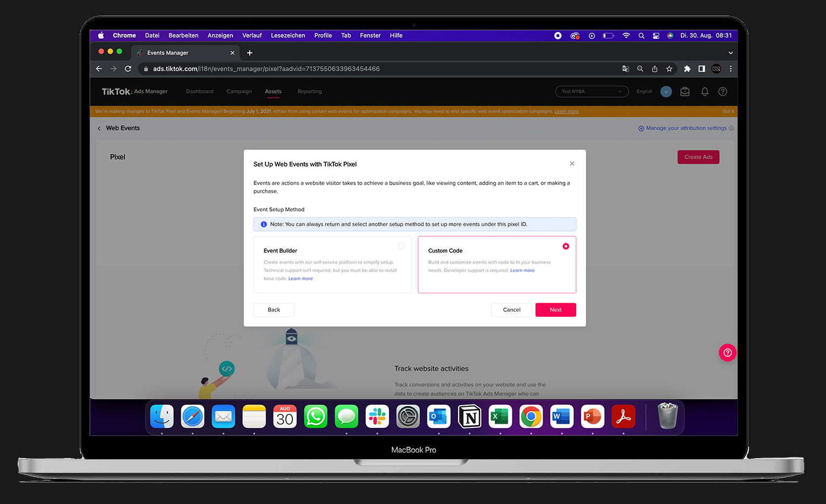Click the zoom magnifier in address bar
Screen dimensions: 826x504
pos(640,69)
